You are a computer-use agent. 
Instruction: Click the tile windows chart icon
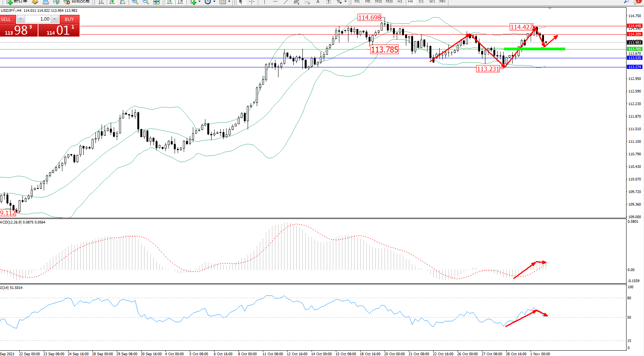click(x=156, y=2)
